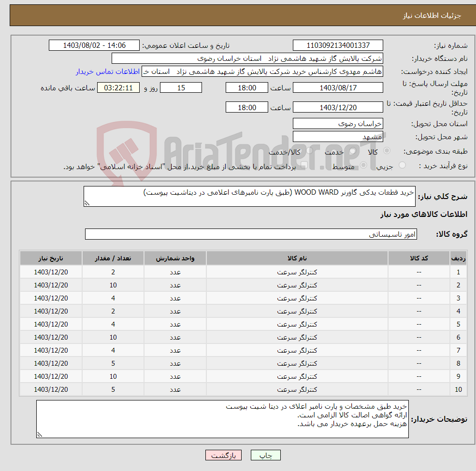Click the price validity date 1403/12/20 field
The image size is (476, 471).
(x=338, y=107)
